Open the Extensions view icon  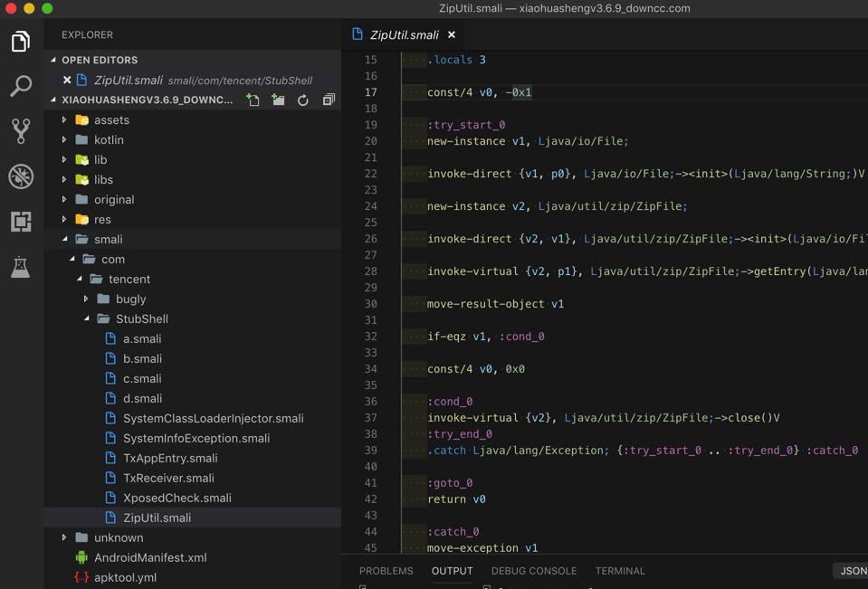coord(21,222)
